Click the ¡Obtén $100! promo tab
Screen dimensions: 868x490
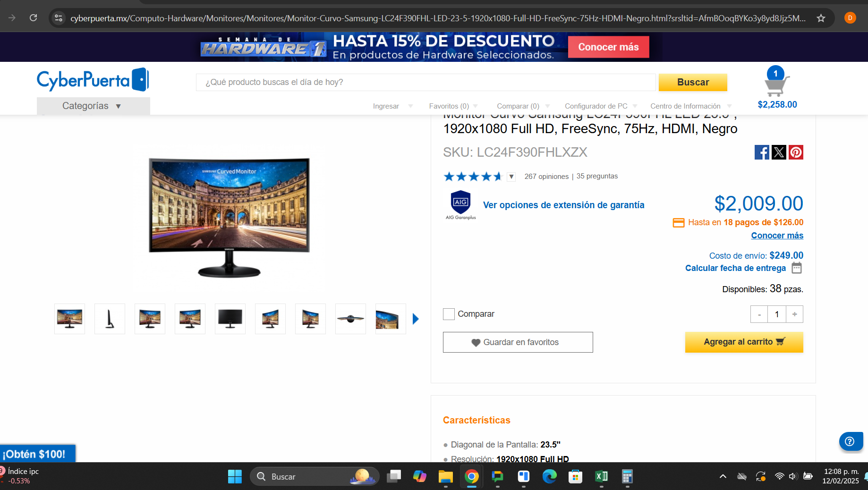37,454
